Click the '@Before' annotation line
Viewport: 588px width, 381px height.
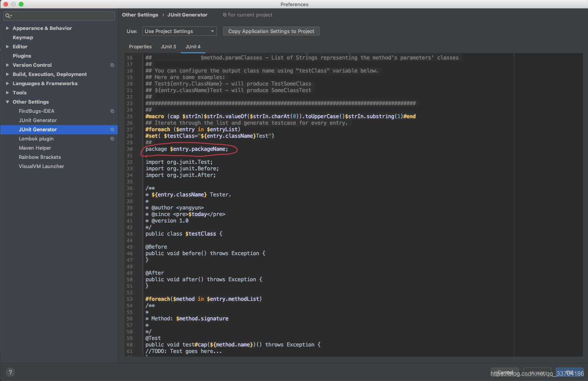point(156,247)
